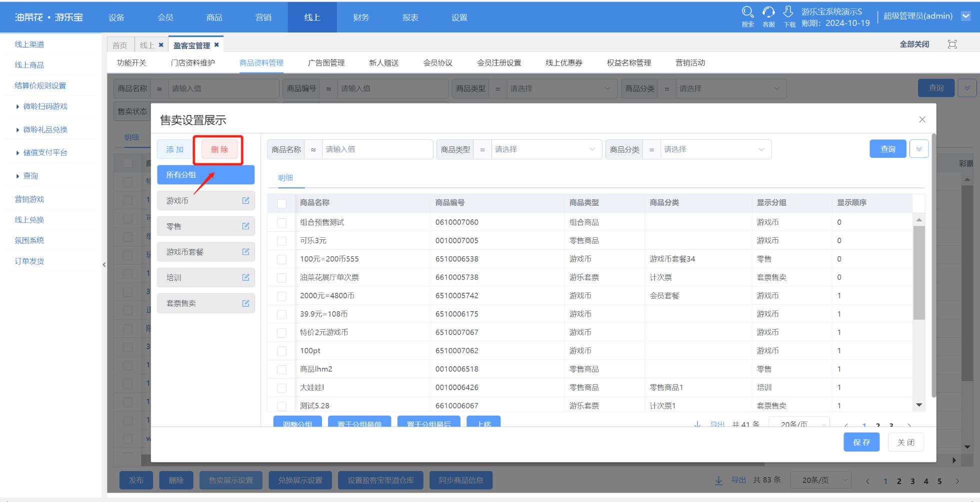Screen dimensions: 980x502
Task: Toggle the select-all checkbox in dialog table header
Action: tap(281, 203)
